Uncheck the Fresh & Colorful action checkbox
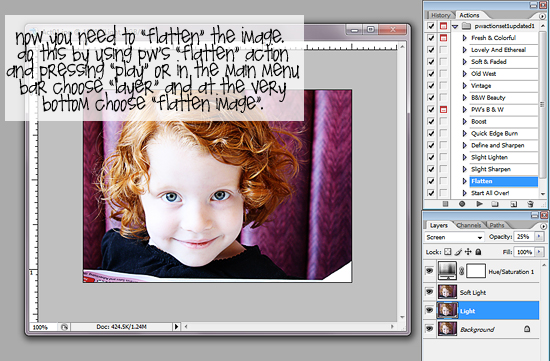 [431, 38]
